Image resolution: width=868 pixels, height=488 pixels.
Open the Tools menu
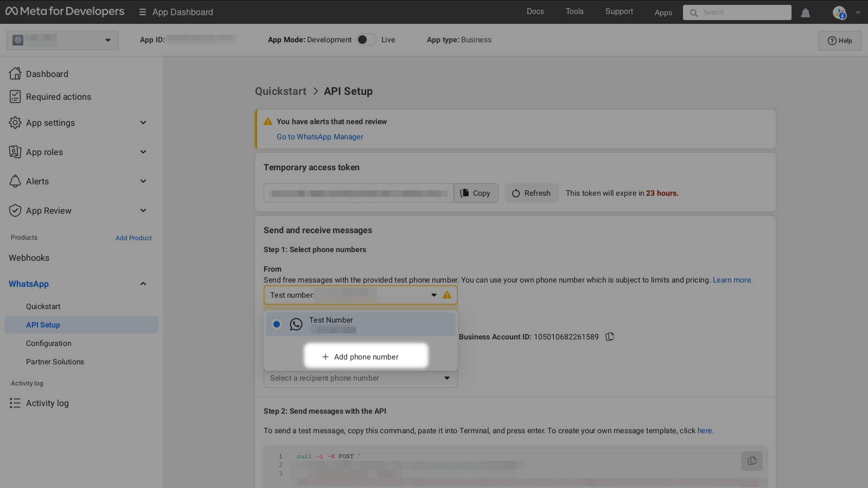pos(575,11)
